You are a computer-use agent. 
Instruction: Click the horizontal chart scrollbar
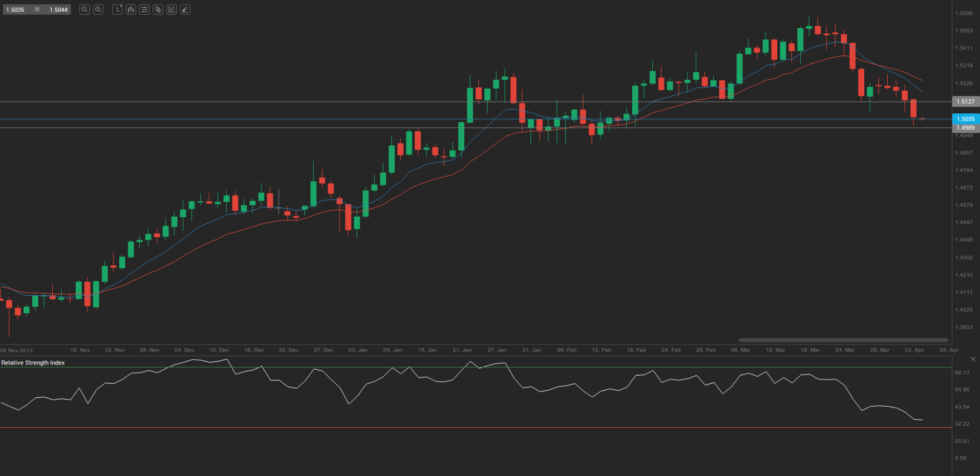click(843, 340)
